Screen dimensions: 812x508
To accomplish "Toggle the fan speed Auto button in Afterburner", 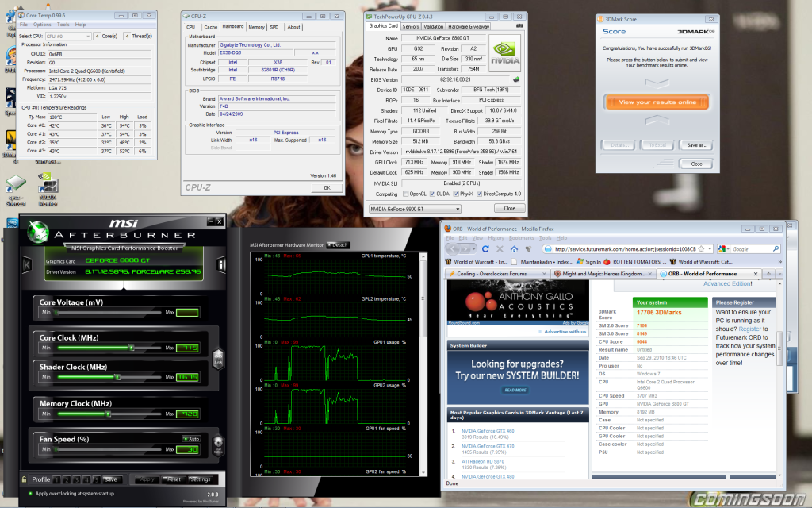I will [191, 439].
